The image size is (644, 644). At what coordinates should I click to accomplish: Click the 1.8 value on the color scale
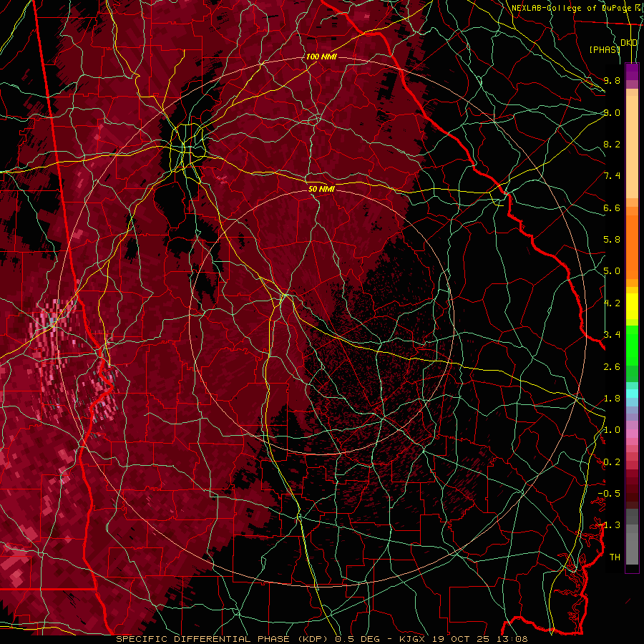(x=612, y=399)
